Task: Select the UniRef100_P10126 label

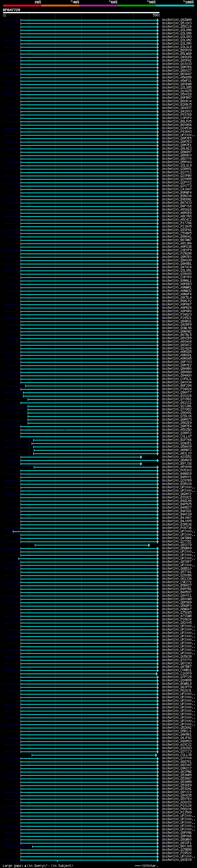Action: tap(177, 806)
